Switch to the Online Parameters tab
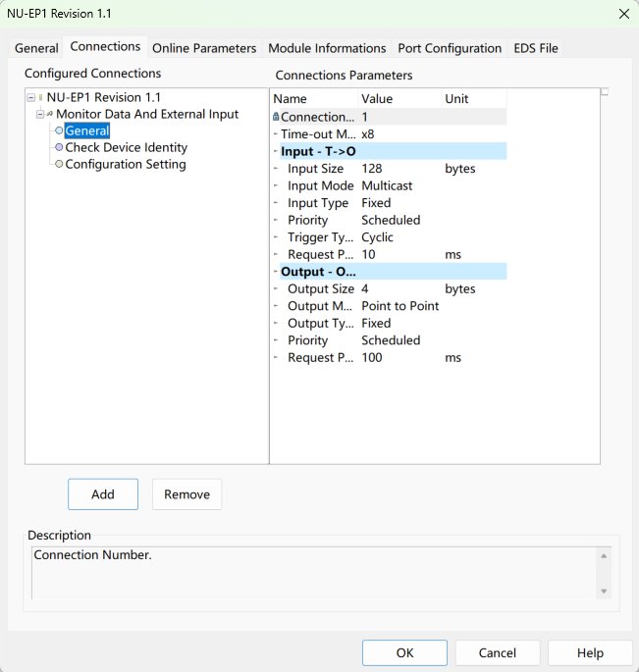Image resolution: width=639 pixels, height=672 pixels. pyautogui.click(x=204, y=48)
